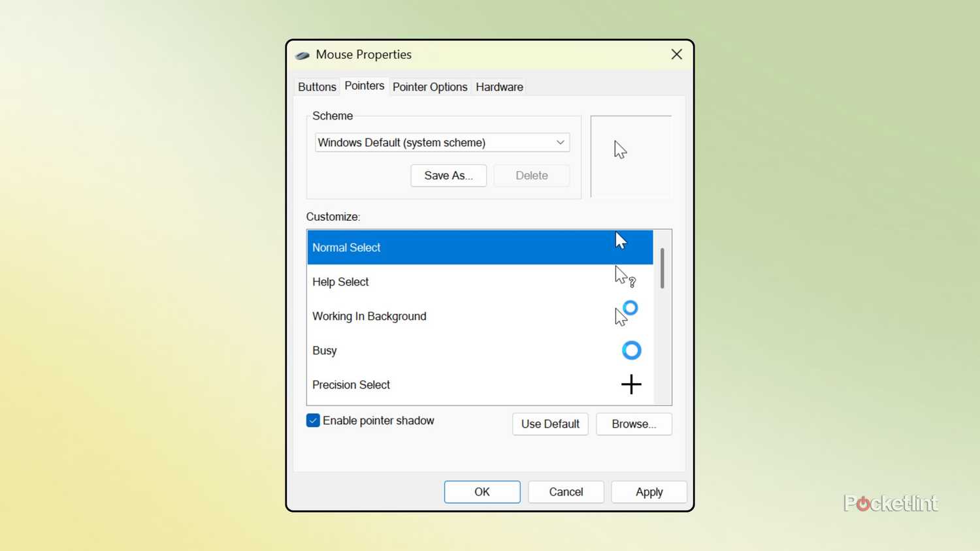Click the Working In Background cursor icon
Viewport: 980px width, 551px height.
[626, 313]
